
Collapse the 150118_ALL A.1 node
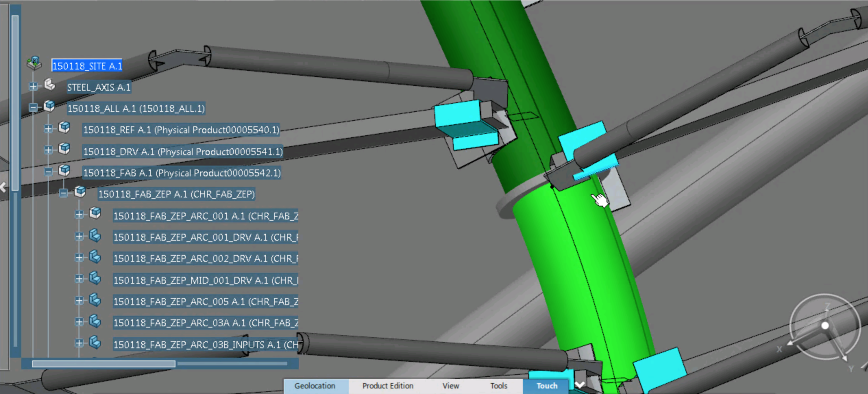tap(33, 108)
